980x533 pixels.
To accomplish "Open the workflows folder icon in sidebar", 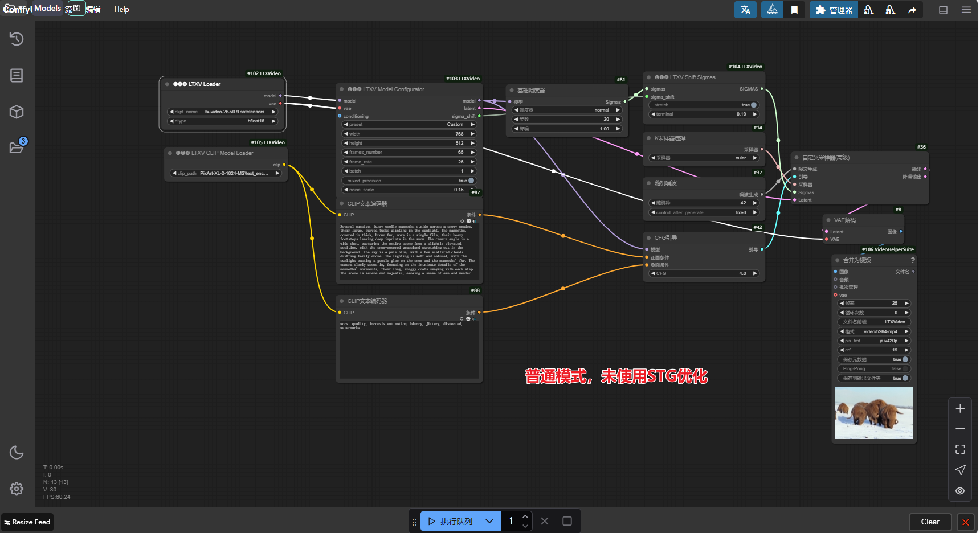I will tap(17, 148).
